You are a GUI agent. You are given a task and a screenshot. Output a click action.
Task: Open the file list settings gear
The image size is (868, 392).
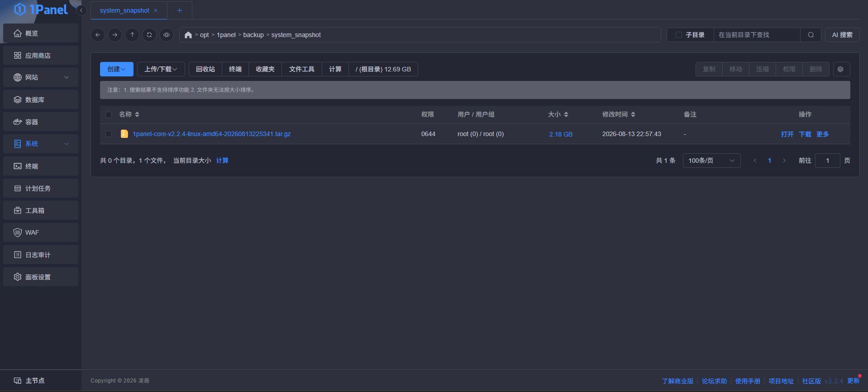(x=840, y=69)
